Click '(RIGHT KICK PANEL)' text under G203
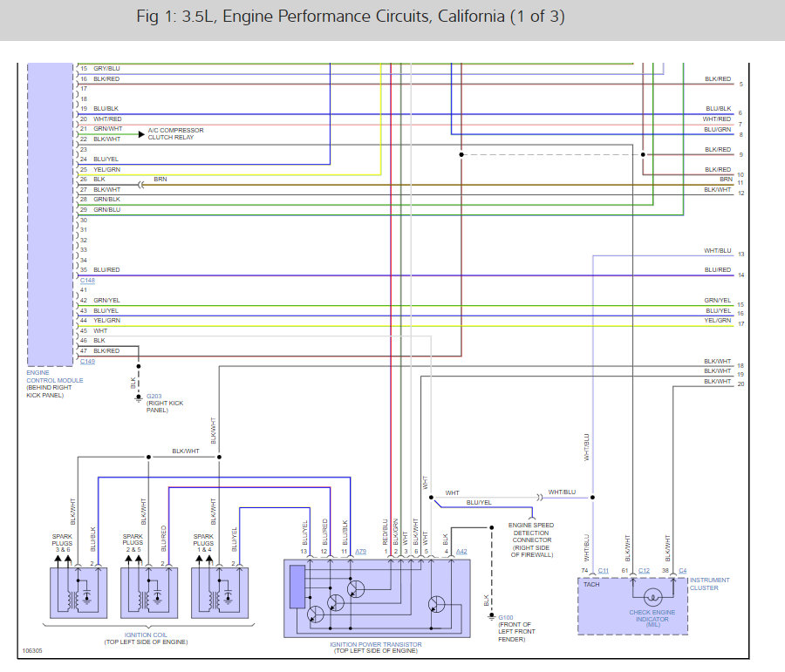The height and width of the screenshot is (672, 785). coord(165,407)
